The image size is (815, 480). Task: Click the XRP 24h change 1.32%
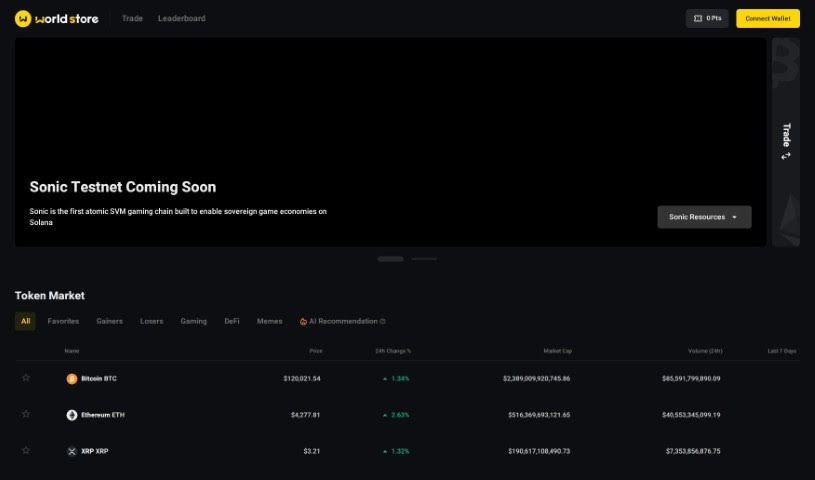tap(396, 451)
